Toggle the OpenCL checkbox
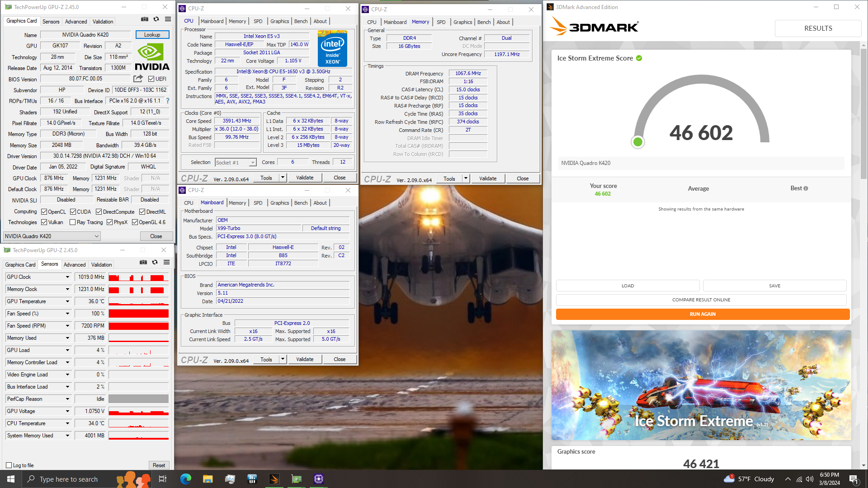 44,211
